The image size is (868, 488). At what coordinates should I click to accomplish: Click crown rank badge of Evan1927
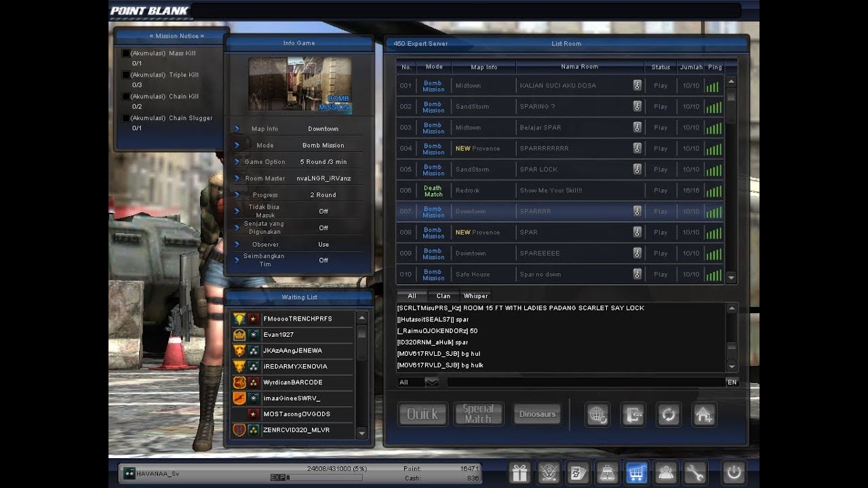tap(239, 335)
